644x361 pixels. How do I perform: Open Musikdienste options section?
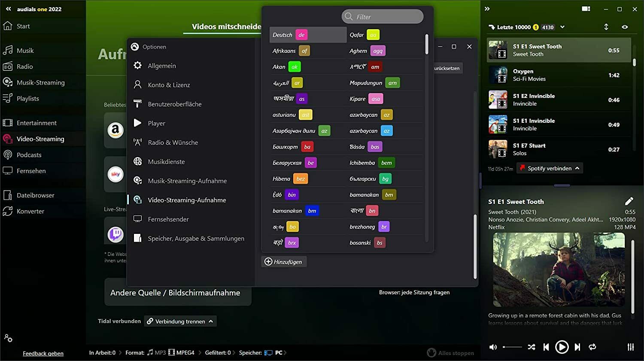coord(166,162)
